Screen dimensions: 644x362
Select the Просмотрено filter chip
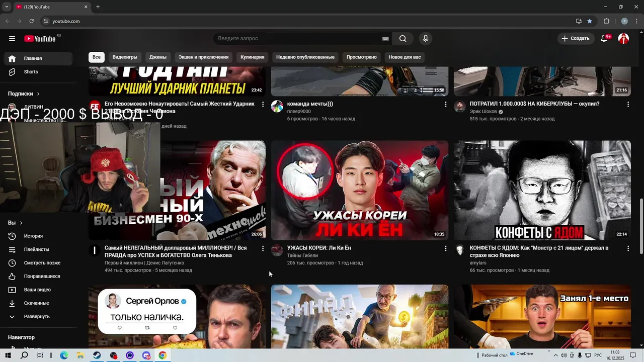click(361, 57)
